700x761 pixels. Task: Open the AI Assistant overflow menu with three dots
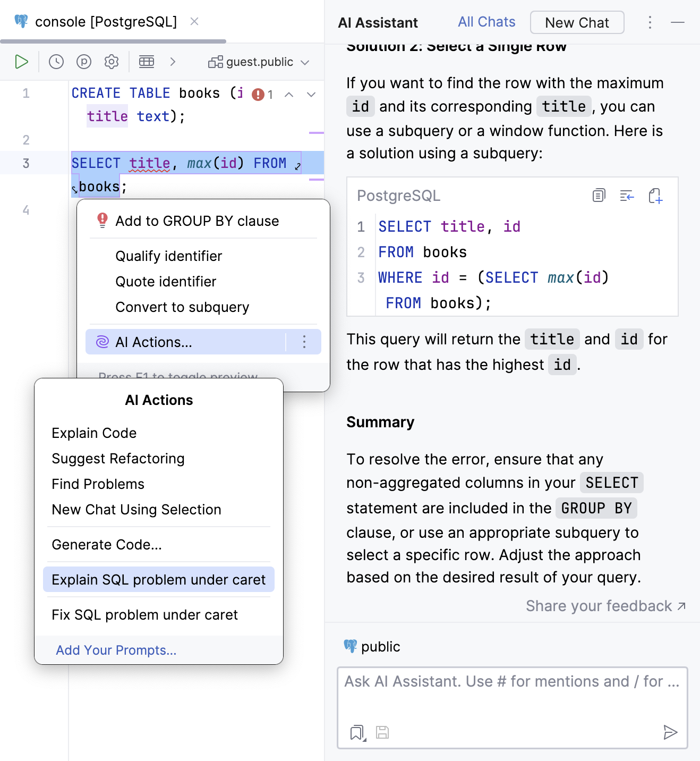point(650,22)
